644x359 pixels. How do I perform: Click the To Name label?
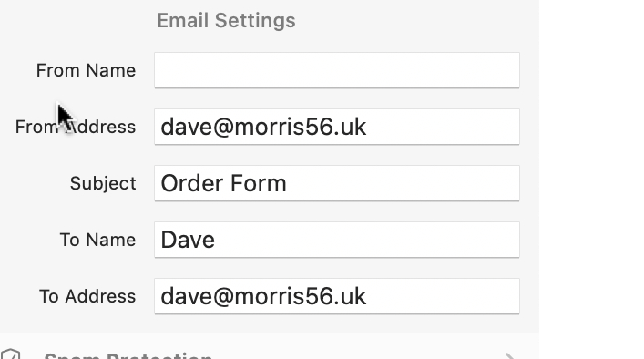pyautogui.click(x=97, y=240)
